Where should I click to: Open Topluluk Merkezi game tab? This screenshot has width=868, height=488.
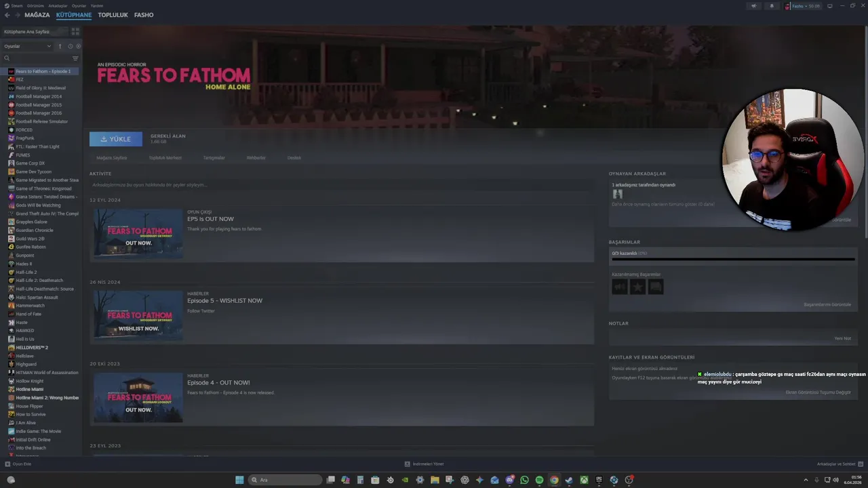click(x=165, y=158)
